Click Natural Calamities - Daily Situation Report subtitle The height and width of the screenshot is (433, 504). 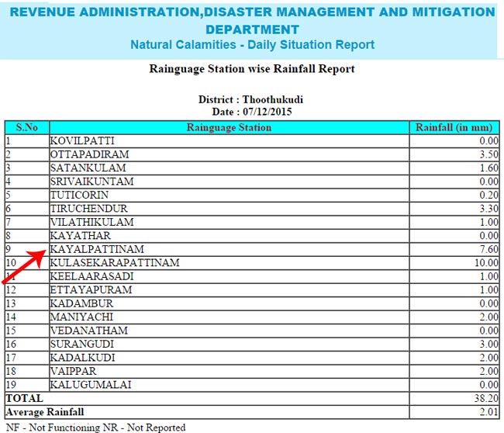tap(252, 45)
